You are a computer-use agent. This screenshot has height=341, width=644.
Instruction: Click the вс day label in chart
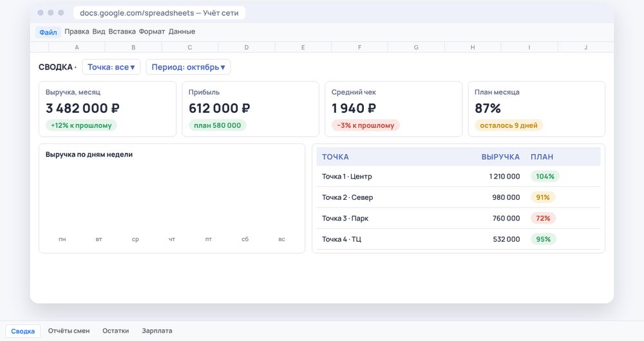(x=281, y=239)
